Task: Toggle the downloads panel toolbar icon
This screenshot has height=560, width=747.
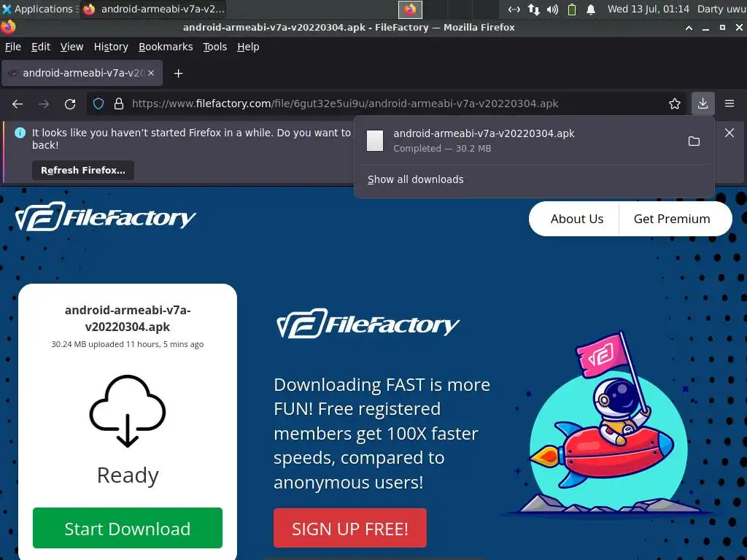Action: 703,104
